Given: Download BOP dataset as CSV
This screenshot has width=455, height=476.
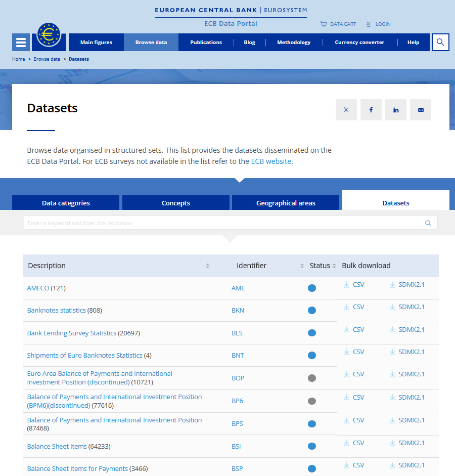Looking at the screenshot, I should click(354, 374).
